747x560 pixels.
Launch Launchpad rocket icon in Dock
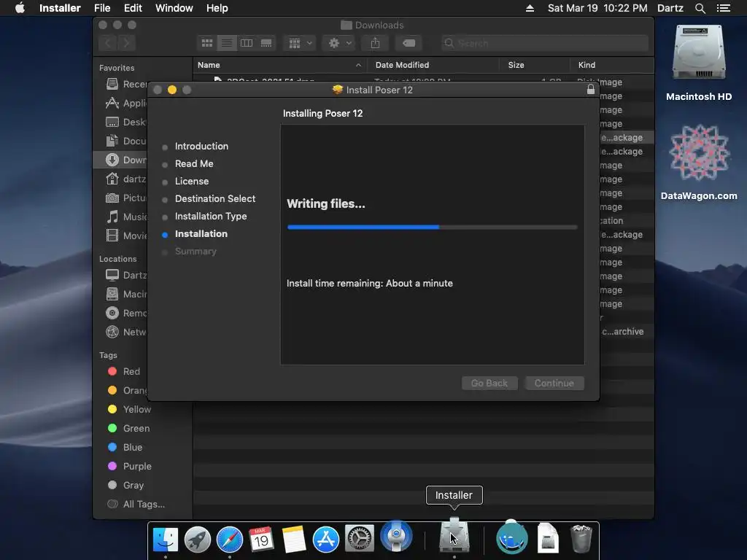pos(197,539)
